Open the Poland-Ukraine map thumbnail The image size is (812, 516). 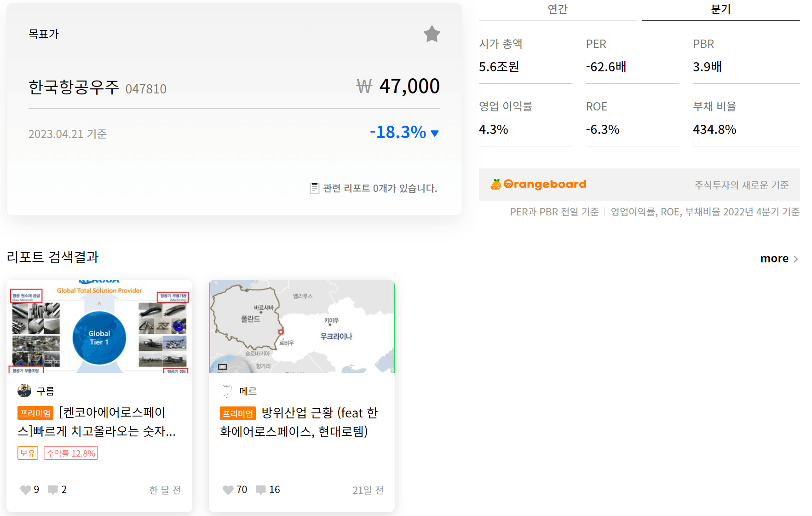point(302,326)
